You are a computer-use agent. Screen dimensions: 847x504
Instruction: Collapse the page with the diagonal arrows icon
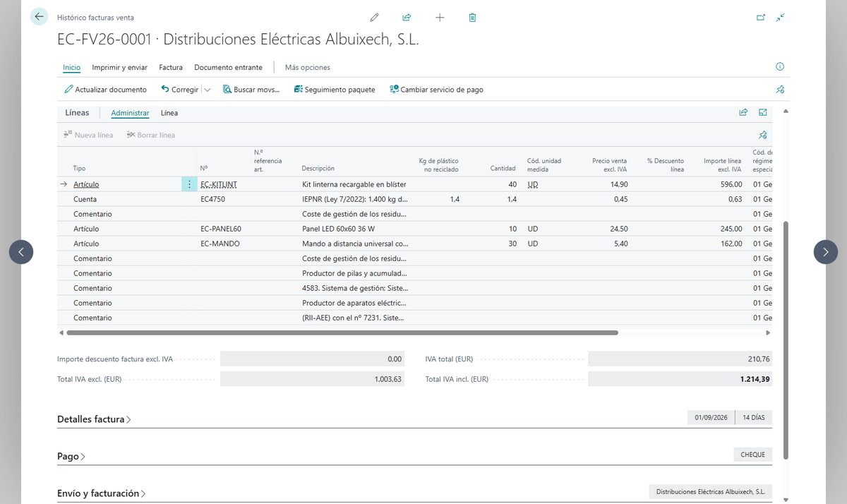(780, 18)
